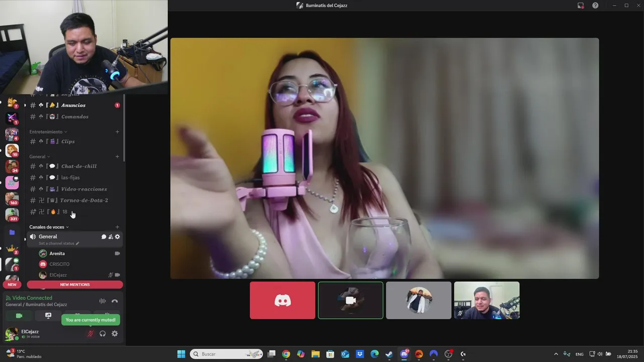
Task: Open the crown server icon
Action: pos(12,248)
